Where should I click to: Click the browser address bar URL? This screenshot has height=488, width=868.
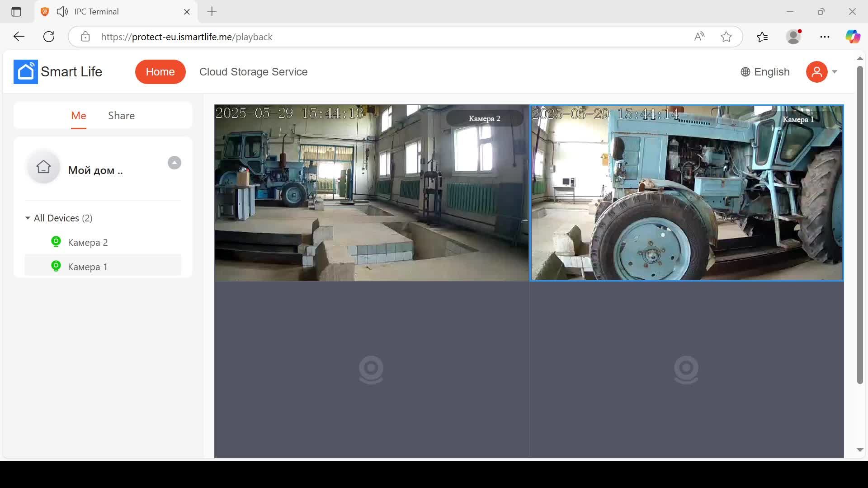pyautogui.click(x=186, y=37)
